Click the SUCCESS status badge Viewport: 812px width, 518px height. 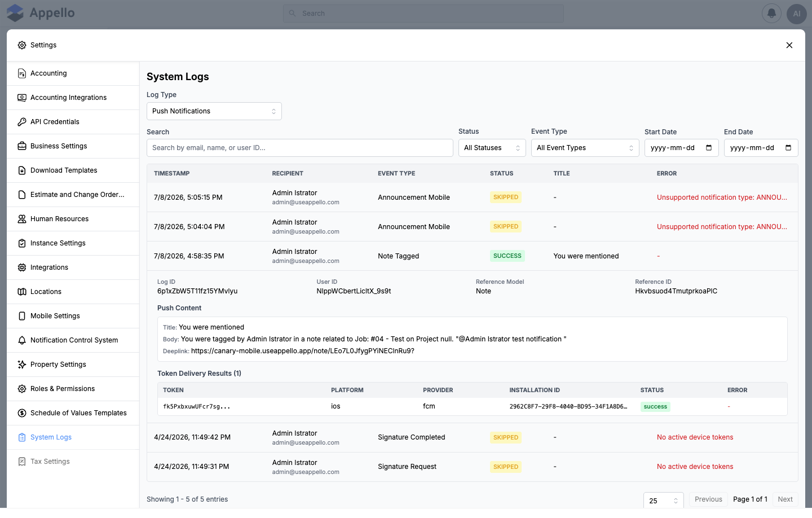507,256
